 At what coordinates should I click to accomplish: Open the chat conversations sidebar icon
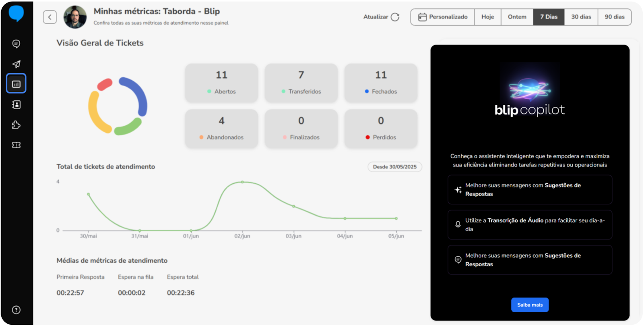click(x=16, y=44)
